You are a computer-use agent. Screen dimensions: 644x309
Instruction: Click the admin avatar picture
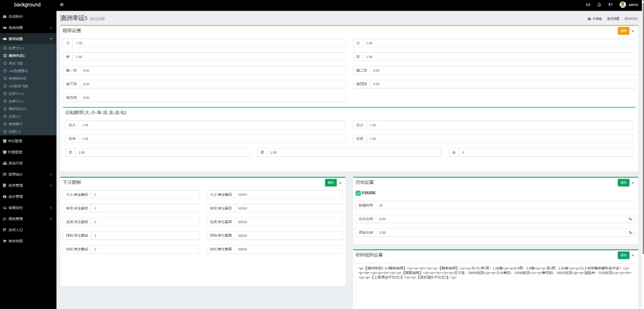(623, 5)
